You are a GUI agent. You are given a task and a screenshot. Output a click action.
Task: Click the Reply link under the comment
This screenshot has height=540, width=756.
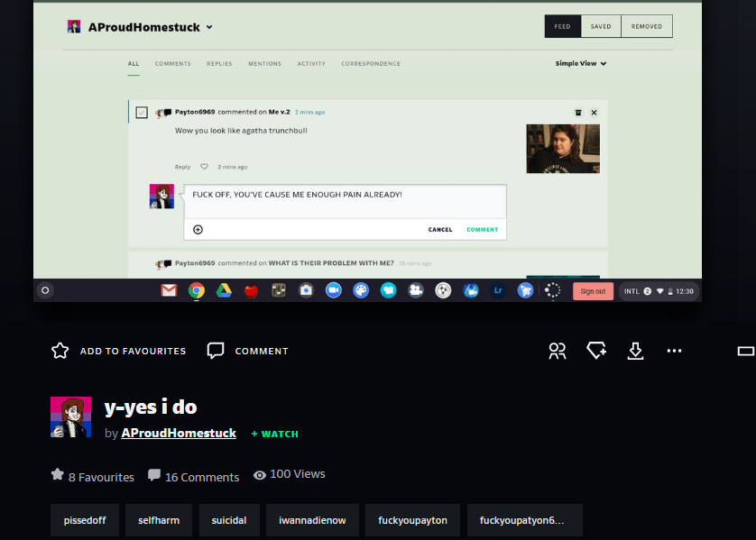(182, 167)
